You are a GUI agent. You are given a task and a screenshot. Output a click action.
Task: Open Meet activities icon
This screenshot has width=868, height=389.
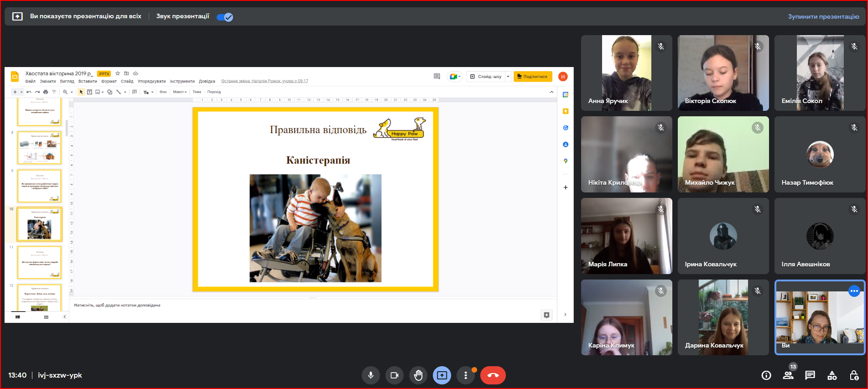(832, 375)
